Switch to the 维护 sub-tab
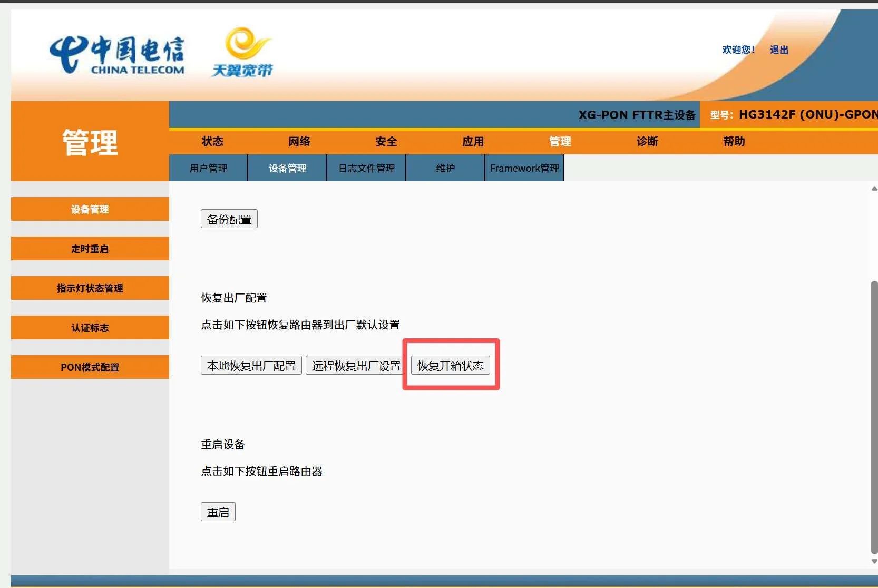Viewport: 878px width, 588px height. click(445, 168)
